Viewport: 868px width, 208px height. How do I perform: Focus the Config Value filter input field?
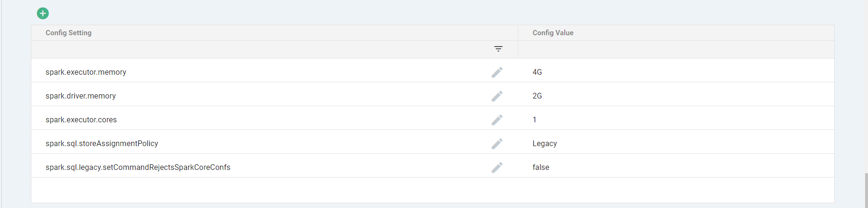click(675, 50)
